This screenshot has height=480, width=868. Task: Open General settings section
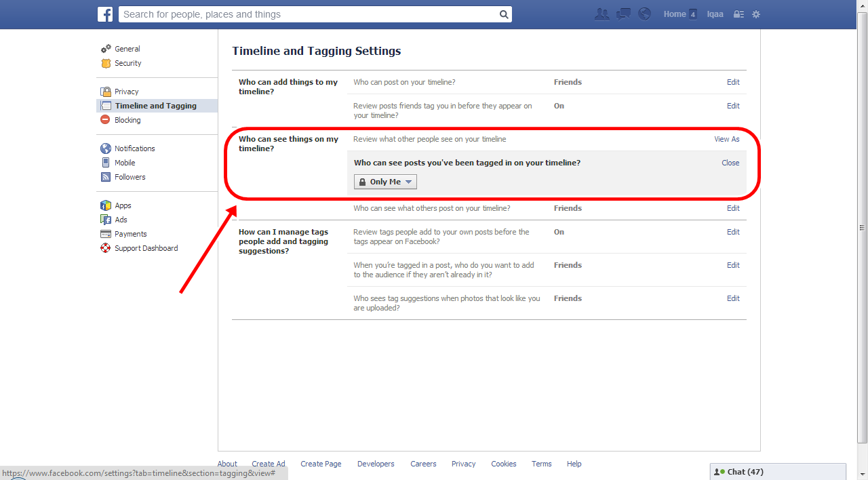tap(127, 49)
